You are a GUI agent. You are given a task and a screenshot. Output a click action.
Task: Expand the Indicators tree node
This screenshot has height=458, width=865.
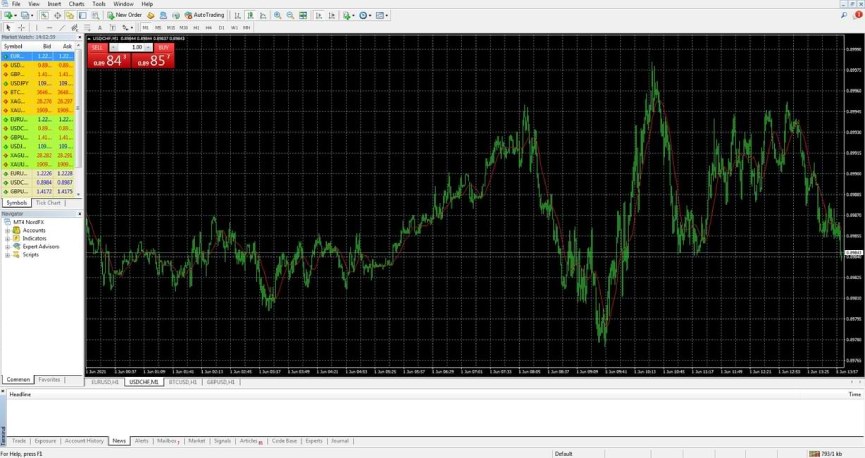coord(8,238)
